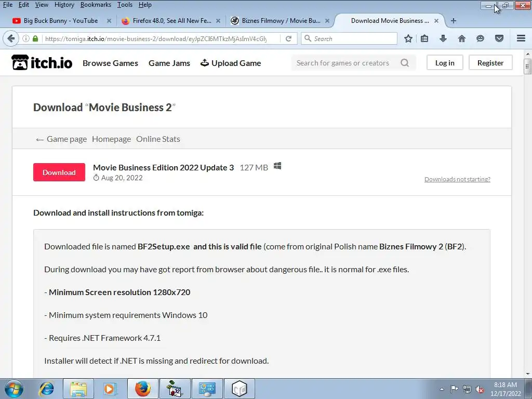Open the History menu
This screenshot has width=532, height=399.
[64, 5]
